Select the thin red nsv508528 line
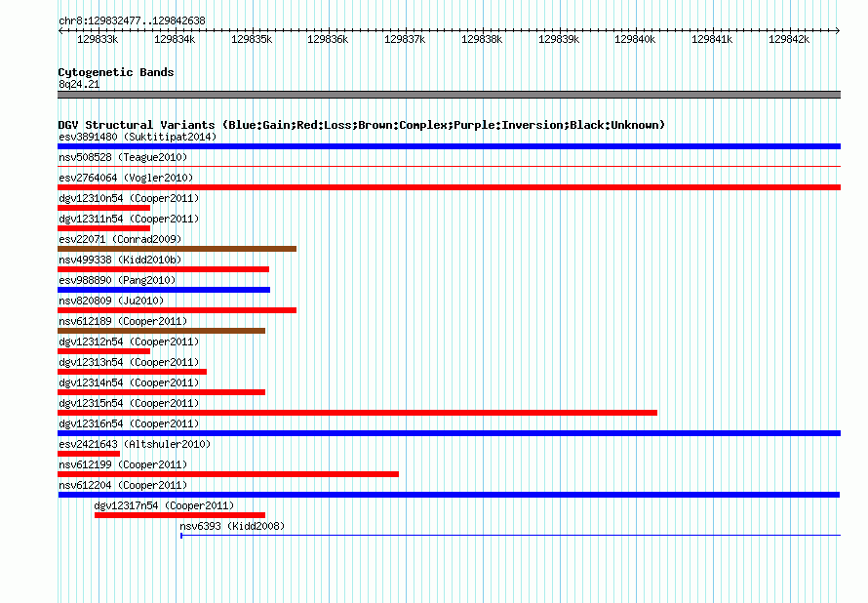The image size is (868, 603). click(449, 166)
